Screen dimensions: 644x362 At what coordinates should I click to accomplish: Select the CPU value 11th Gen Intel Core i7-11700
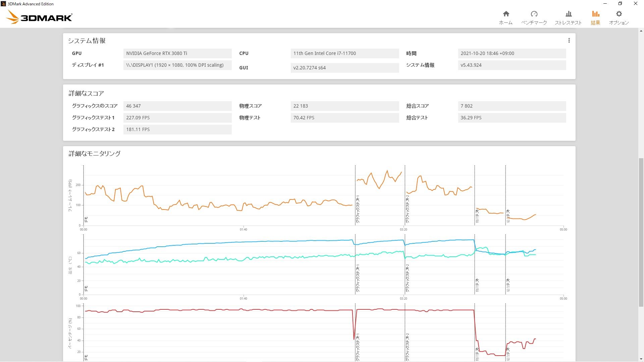point(345,53)
